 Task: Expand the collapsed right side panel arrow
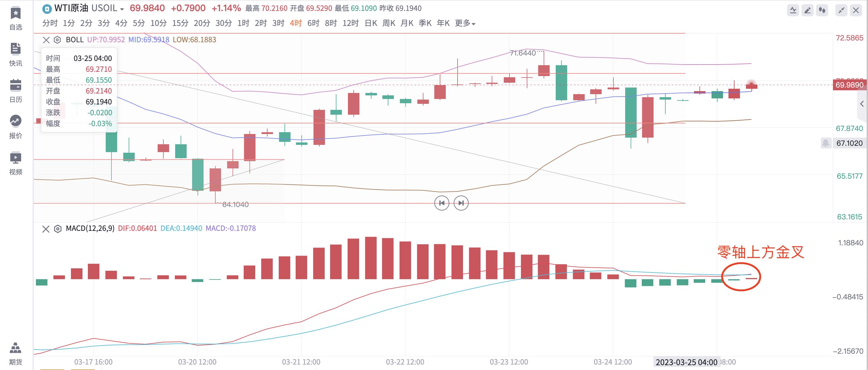pos(862,104)
